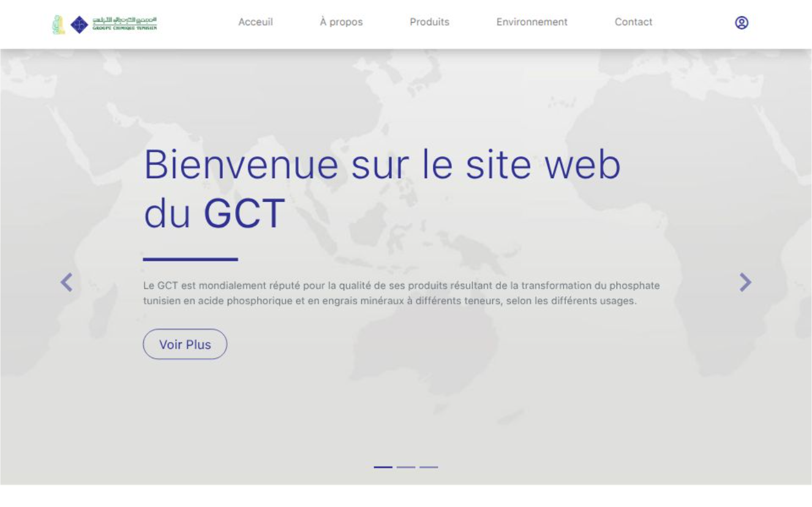
Task: Click the green figure logo icon
Action: pyautogui.click(x=58, y=24)
